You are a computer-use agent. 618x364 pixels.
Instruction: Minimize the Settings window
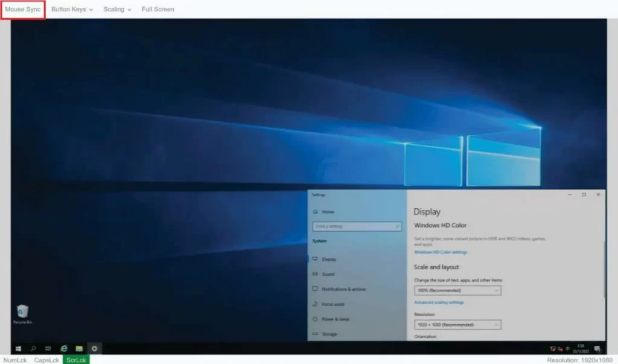(570, 194)
